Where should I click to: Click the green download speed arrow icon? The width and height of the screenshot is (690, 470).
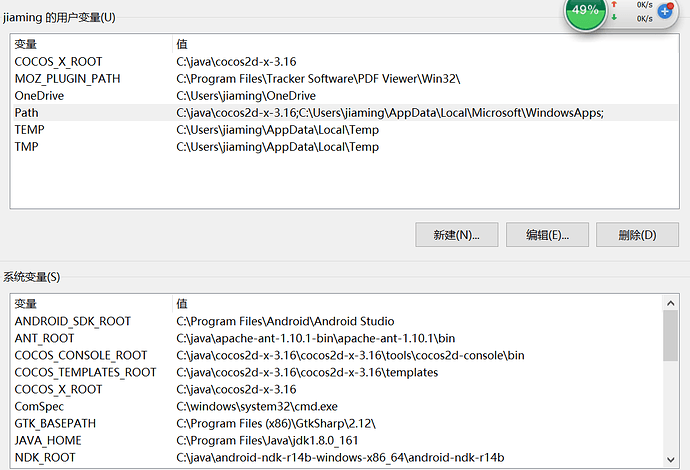[x=614, y=18]
